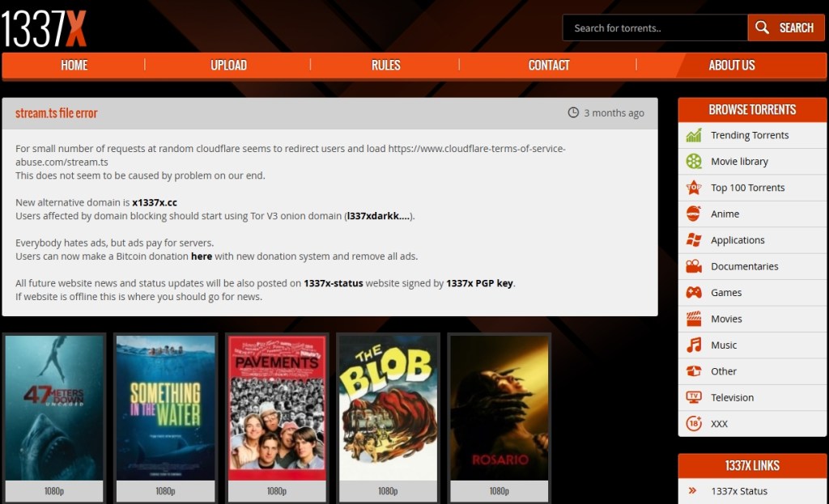Click the clock icon beside 3 months ago
This screenshot has width=829, height=504.
point(575,112)
